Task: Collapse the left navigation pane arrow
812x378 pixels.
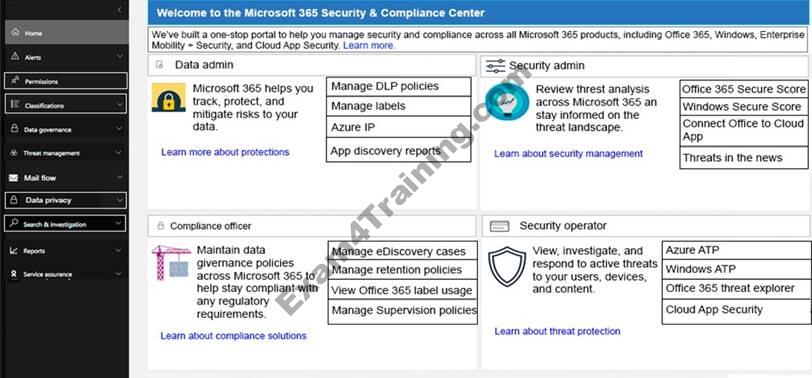Action: point(120,9)
